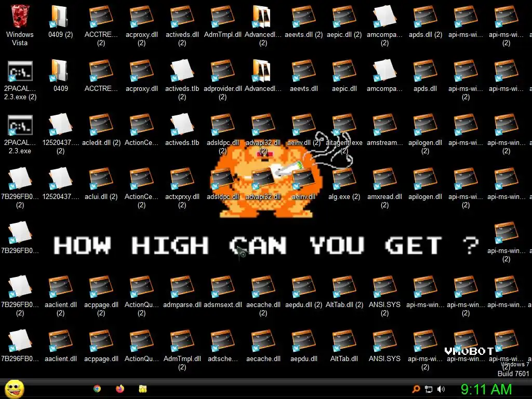
Task: Select aaclient.dll (2) icon
Action: coord(60,286)
